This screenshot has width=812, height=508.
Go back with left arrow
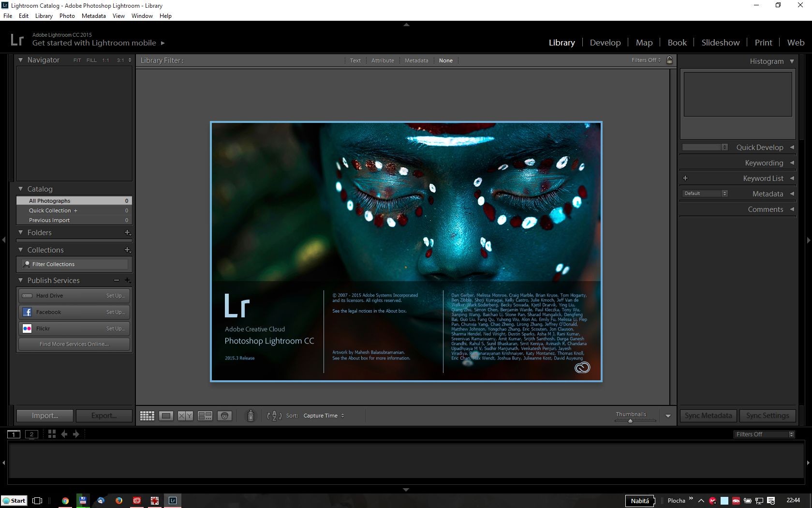[64, 434]
